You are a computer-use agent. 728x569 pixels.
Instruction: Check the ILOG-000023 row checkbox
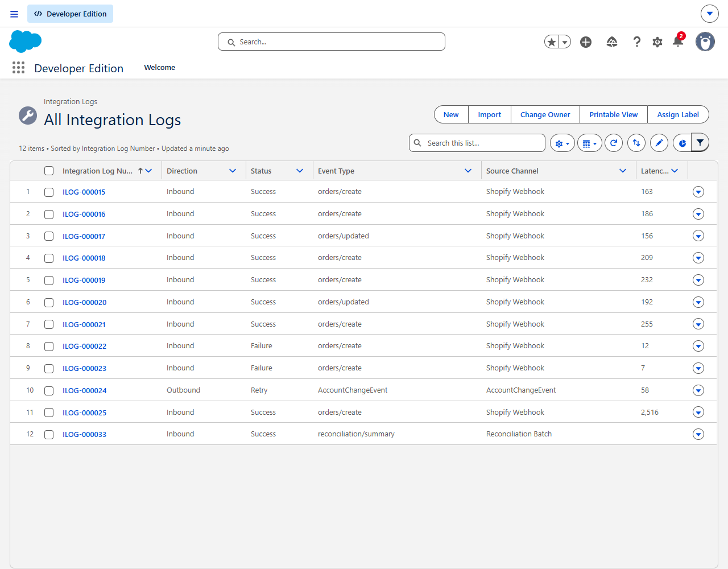pos(49,369)
